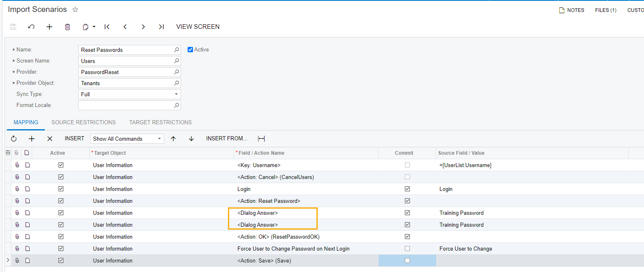
Task: Go to the first record
Action: (107, 27)
